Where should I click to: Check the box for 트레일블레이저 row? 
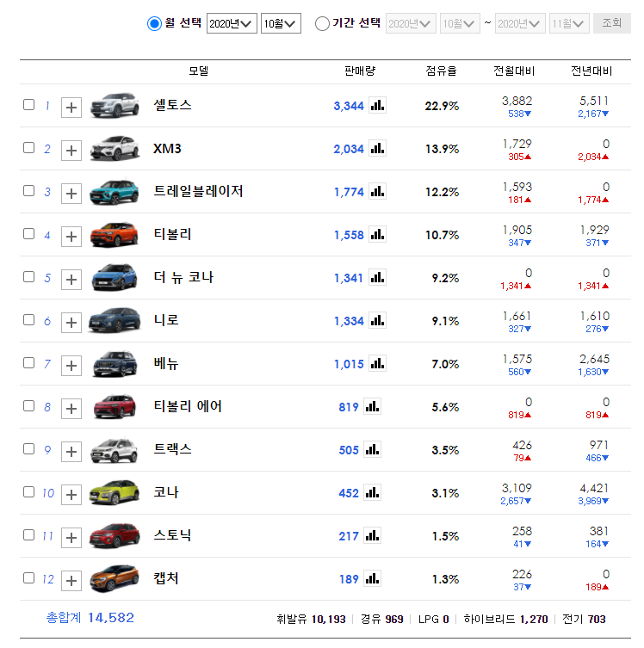[x=28, y=190]
